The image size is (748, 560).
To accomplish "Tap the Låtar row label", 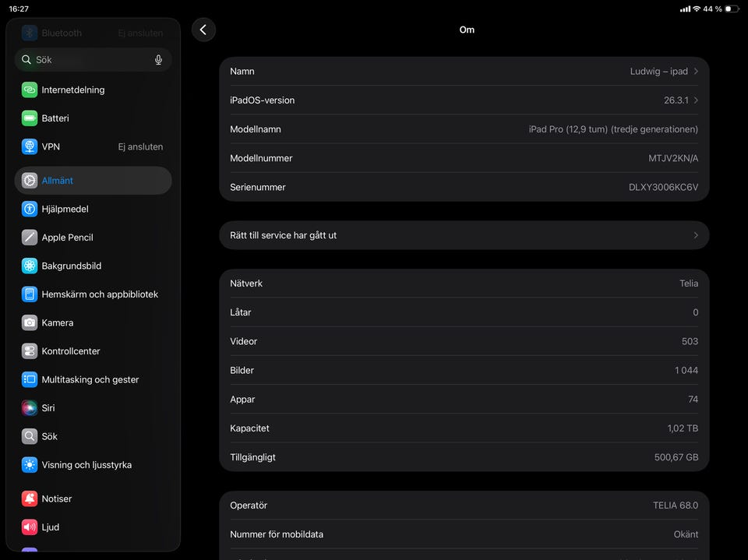I will click(241, 312).
